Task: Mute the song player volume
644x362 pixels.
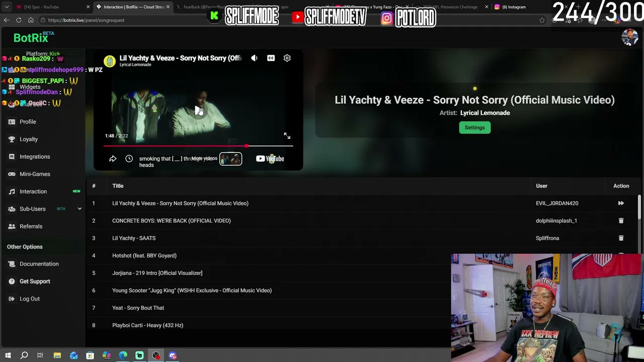Action: tap(254, 58)
